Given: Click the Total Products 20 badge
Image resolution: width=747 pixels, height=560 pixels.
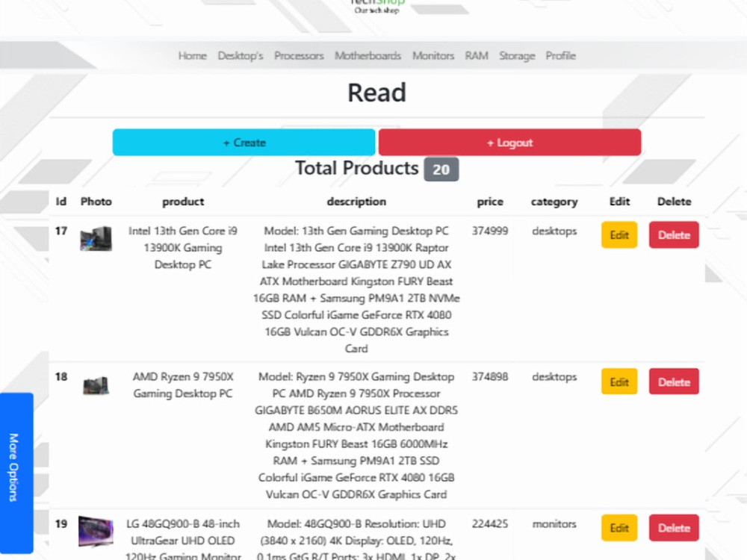Looking at the screenshot, I should coord(441,169).
